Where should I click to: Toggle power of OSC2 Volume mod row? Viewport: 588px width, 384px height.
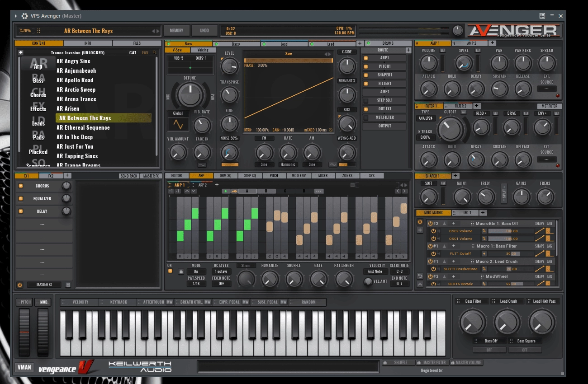(433, 231)
